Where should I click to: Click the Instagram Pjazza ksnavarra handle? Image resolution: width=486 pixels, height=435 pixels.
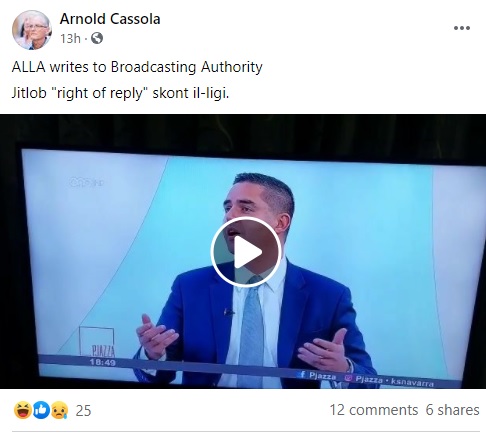pos(389,380)
